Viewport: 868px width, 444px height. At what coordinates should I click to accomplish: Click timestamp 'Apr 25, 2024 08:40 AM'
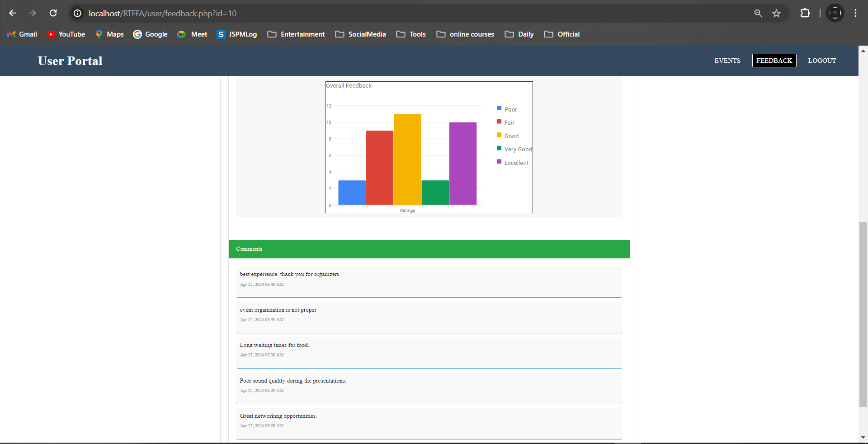(x=262, y=285)
